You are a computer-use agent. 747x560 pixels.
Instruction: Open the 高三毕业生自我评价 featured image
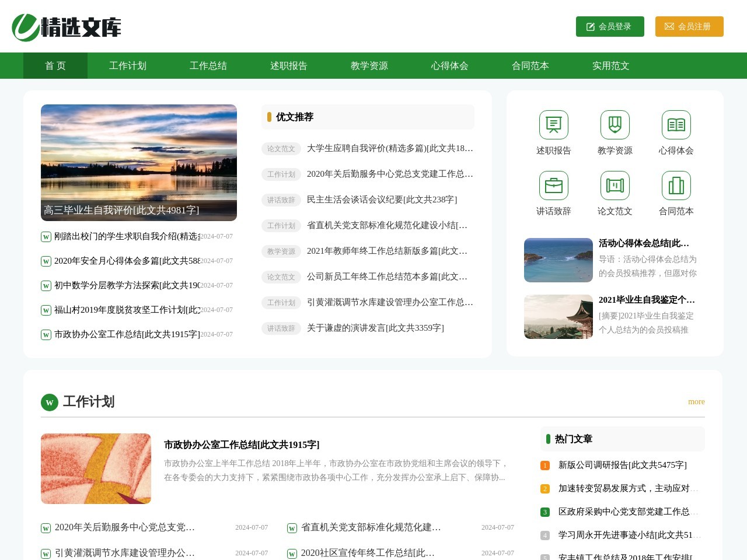[x=139, y=162]
